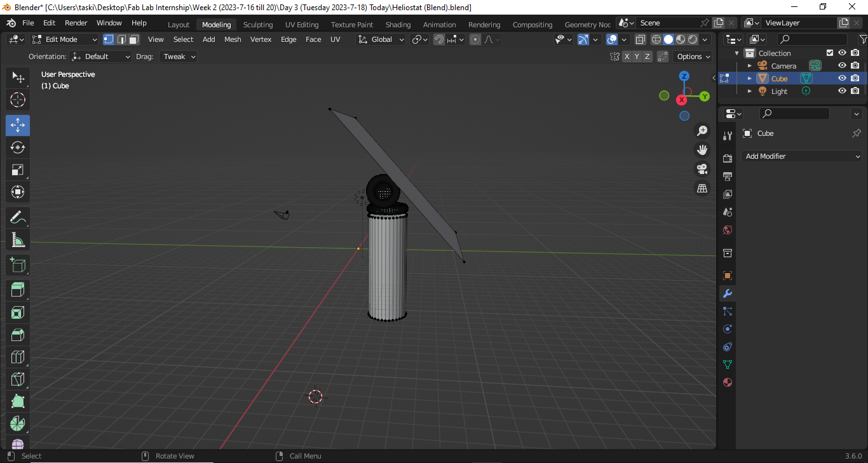
Task: Activate the Annotate tool
Action: coord(18,217)
